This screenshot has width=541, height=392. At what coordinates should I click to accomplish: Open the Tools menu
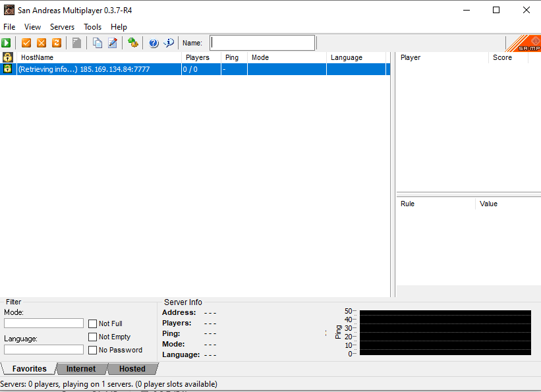[x=92, y=27]
